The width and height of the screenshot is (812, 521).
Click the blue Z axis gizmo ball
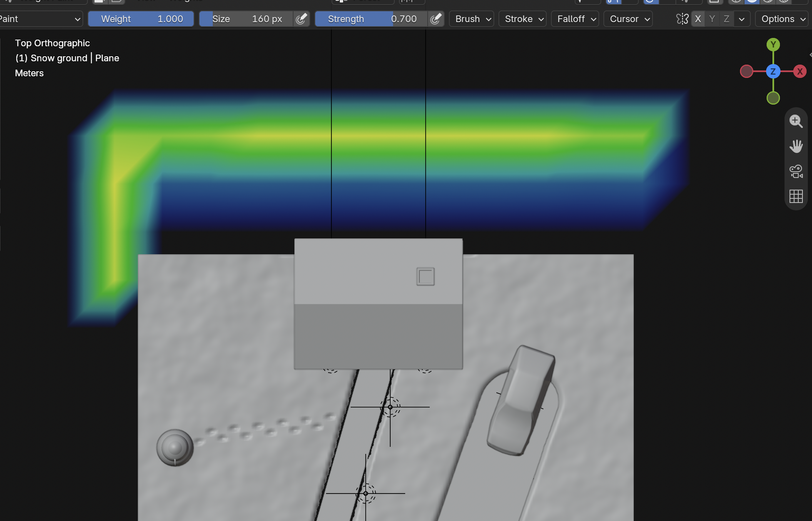pyautogui.click(x=773, y=71)
